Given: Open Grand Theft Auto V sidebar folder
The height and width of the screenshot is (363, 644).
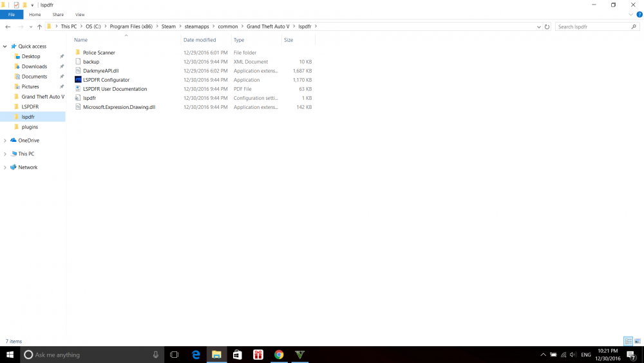Looking at the screenshot, I should coord(43,97).
